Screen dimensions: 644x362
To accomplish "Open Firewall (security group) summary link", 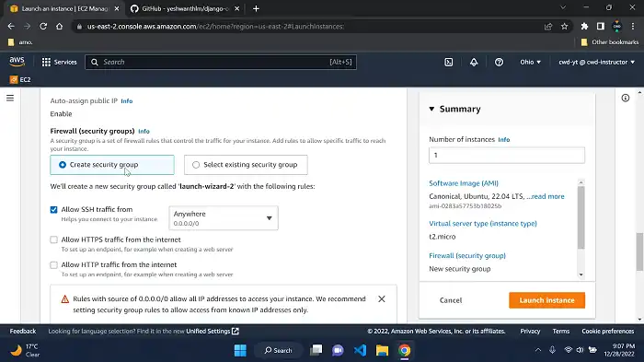I will click(467, 255).
